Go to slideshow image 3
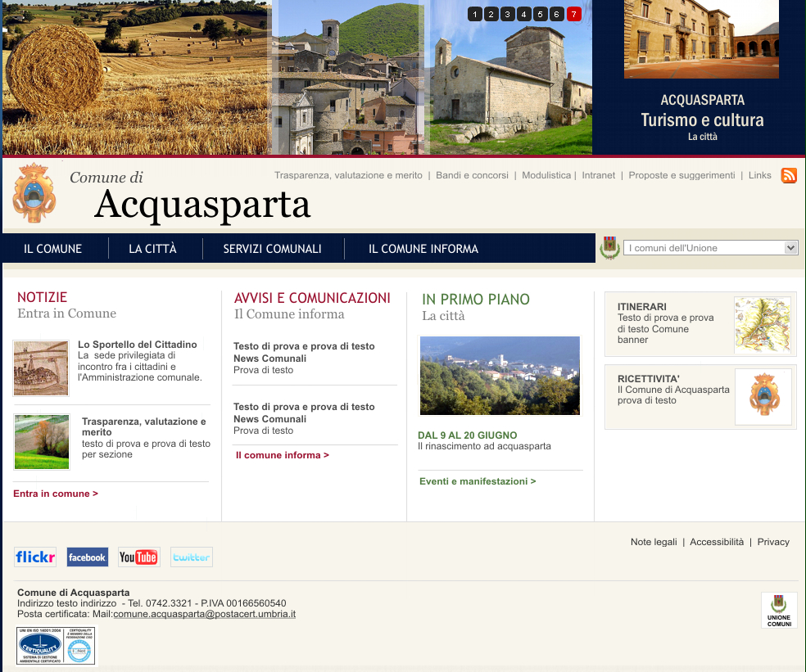This screenshot has height=672, width=806. click(507, 15)
